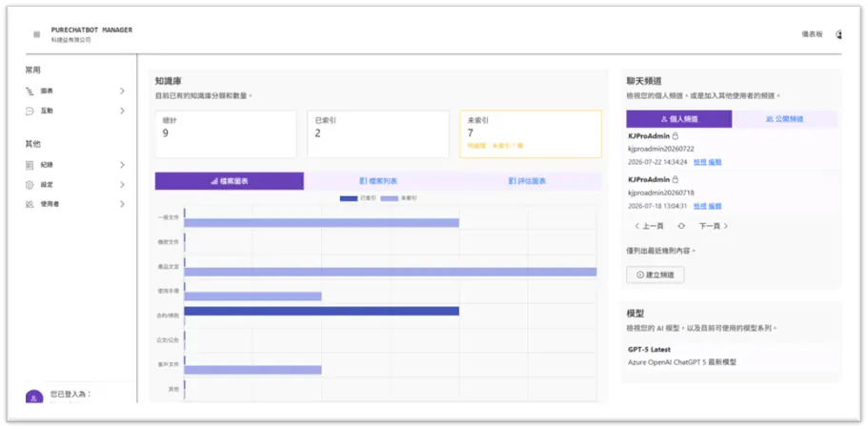Click the chart icon for 圖表
The image size is (868, 429).
[x=30, y=92]
